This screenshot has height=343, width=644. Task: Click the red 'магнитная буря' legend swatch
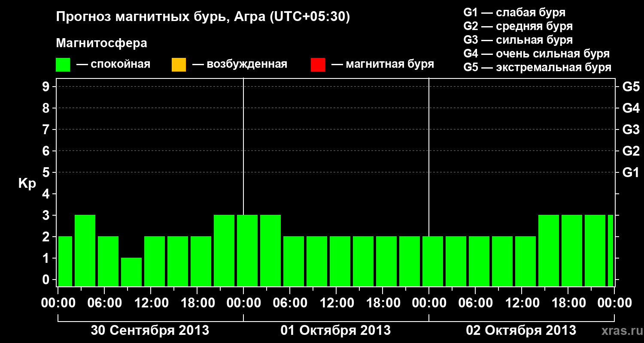[318, 65]
